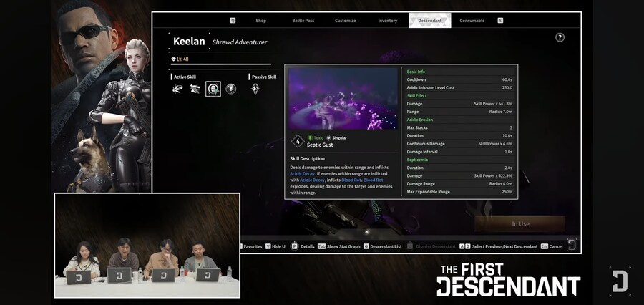Screen dimensions: 644x305
Task: Click the Septic Gust skill preview video
Action: (343, 98)
